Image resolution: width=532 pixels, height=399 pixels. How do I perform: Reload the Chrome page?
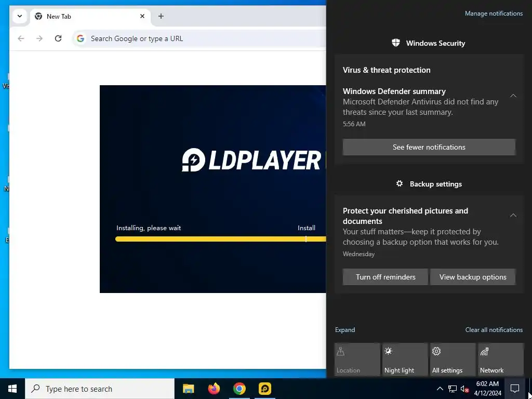(58, 38)
